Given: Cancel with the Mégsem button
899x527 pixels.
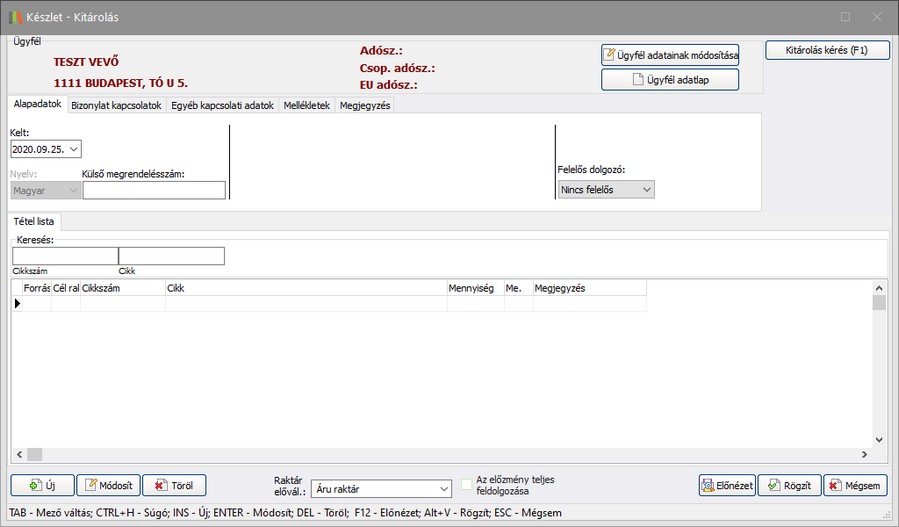Looking at the screenshot, I should click(855, 486).
